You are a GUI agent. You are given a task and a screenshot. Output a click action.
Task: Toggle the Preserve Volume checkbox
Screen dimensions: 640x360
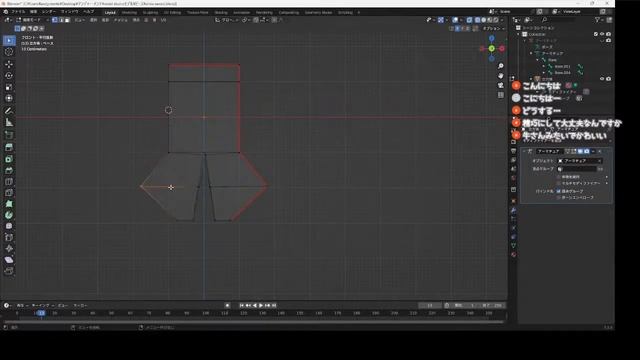coord(559,177)
